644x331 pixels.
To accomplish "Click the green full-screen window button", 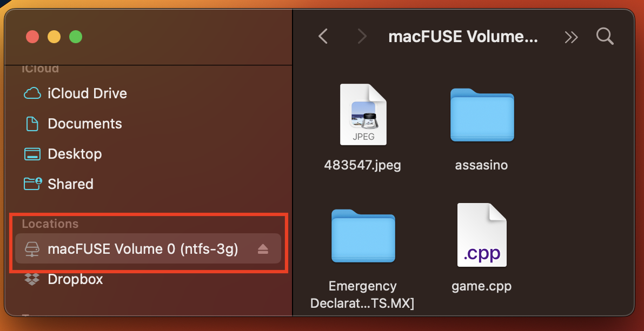I will [x=76, y=37].
